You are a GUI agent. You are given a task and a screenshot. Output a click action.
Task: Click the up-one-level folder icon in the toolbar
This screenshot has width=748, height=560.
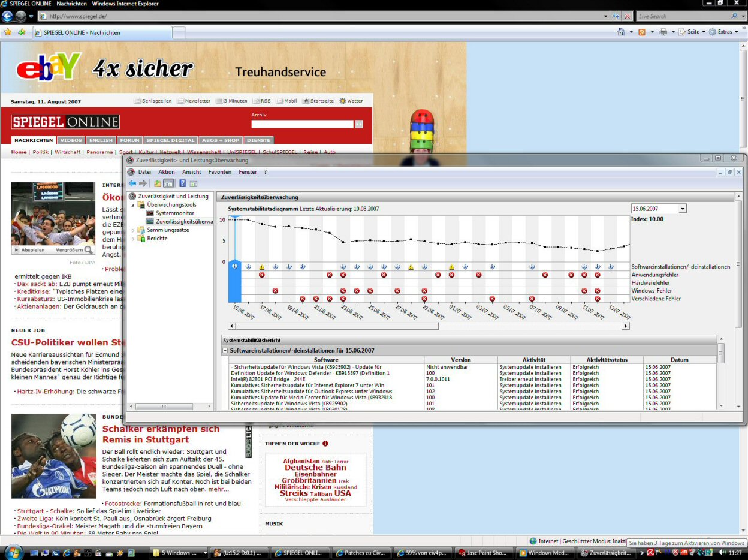pos(158,183)
